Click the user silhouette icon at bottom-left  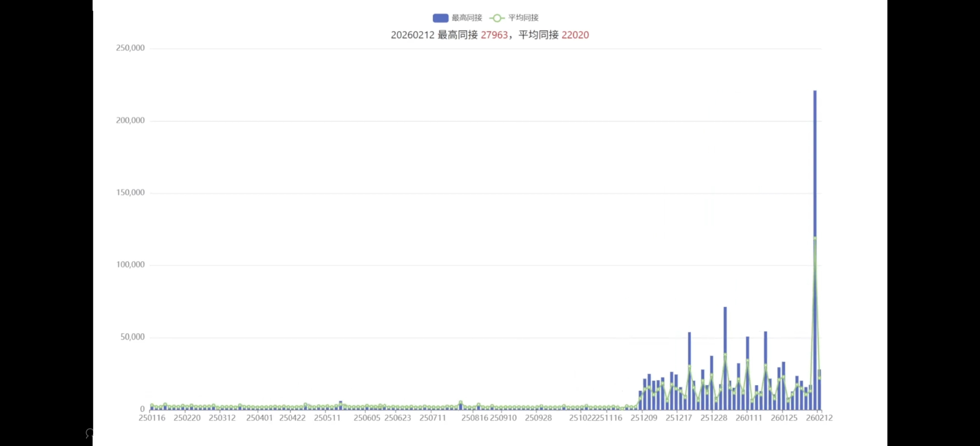pyautogui.click(x=89, y=433)
